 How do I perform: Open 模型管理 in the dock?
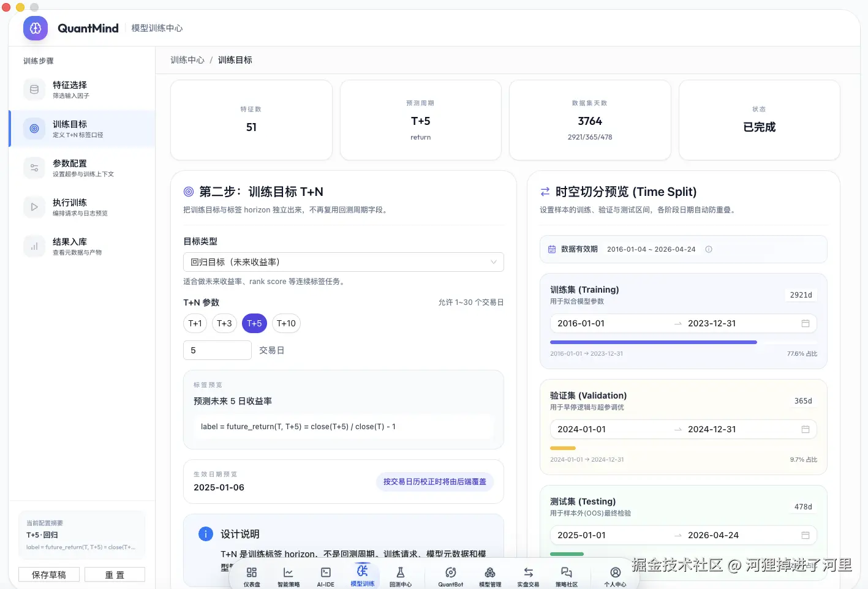point(490,576)
